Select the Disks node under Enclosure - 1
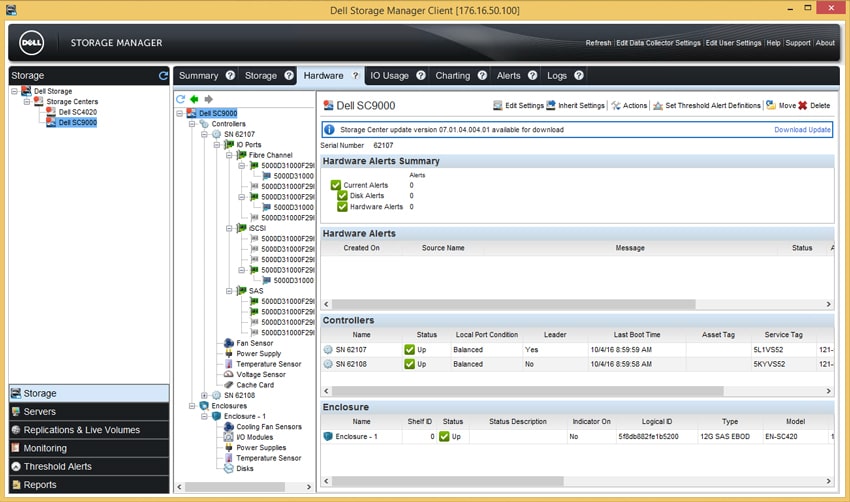Screen dimensions: 850x502 coord(244,468)
